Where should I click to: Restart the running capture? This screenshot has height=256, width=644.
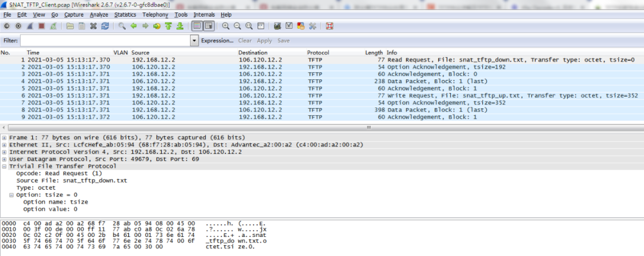(53, 26)
